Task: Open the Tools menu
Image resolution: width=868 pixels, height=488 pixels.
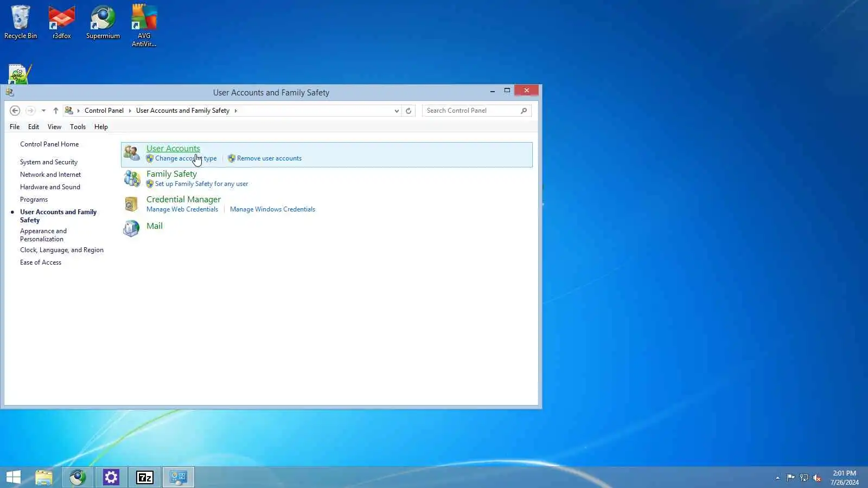Action: [78, 127]
